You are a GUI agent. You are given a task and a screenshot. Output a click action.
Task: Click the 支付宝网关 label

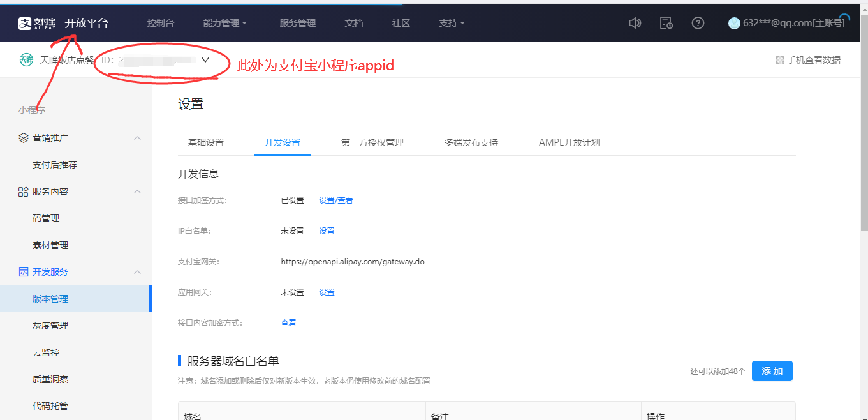[198, 262]
